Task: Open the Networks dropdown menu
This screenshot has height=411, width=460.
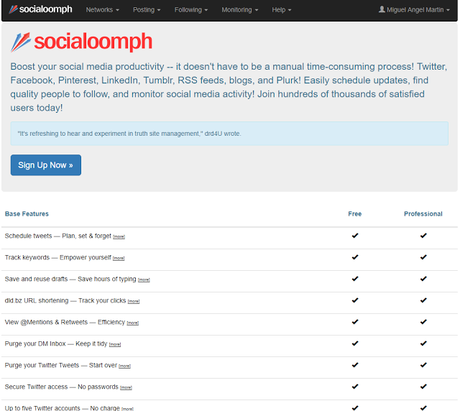Action: 102,10
